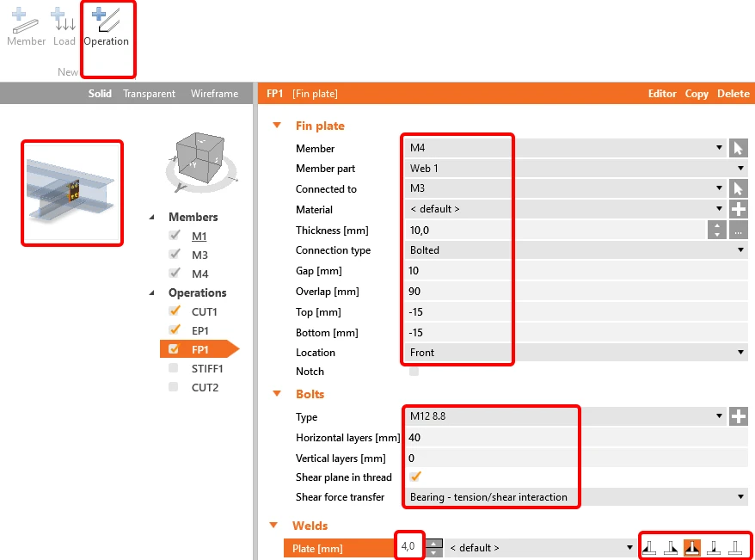
Task: Pick Connected to member with cursor-select icon
Action: 738,188
